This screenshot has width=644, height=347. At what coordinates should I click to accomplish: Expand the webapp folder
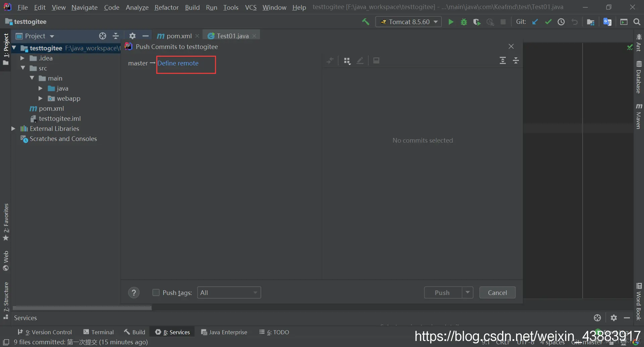(x=41, y=98)
